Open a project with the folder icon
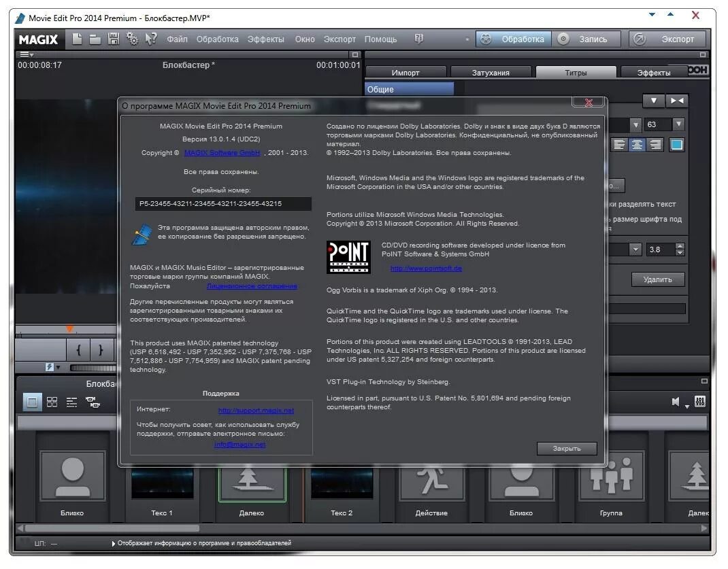The image size is (728, 569). (x=95, y=39)
